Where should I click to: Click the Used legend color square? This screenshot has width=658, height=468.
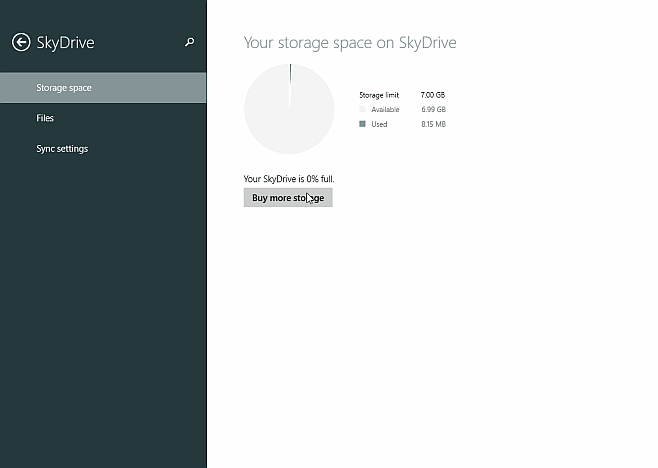[x=363, y=124]
